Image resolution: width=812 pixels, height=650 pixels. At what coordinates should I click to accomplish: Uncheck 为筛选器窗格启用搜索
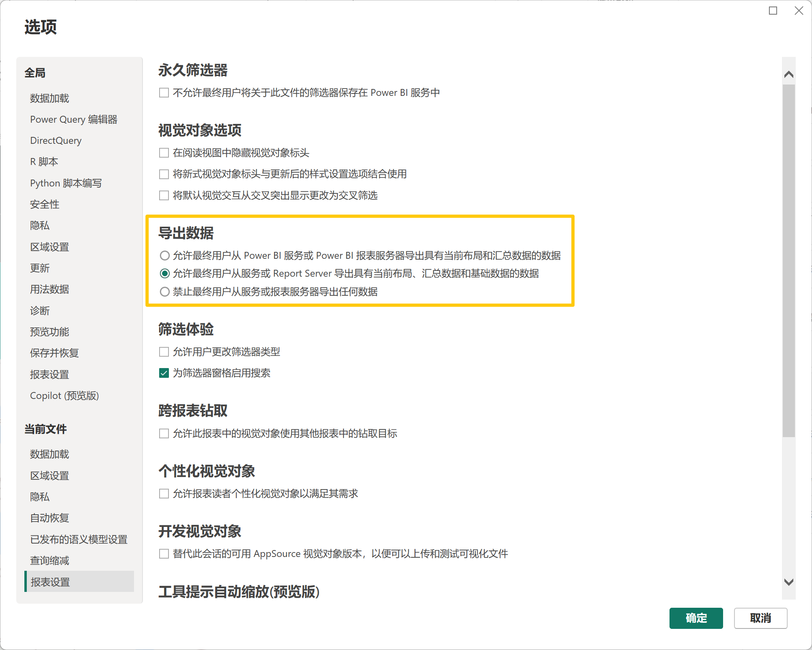point(164,373)
